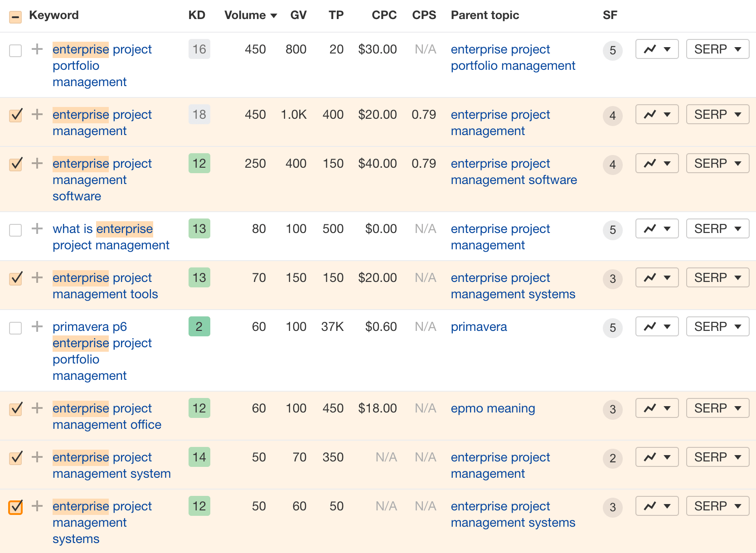
Task: Click the plus icon on enterprise project management systems row
Action: pos(36,506)
